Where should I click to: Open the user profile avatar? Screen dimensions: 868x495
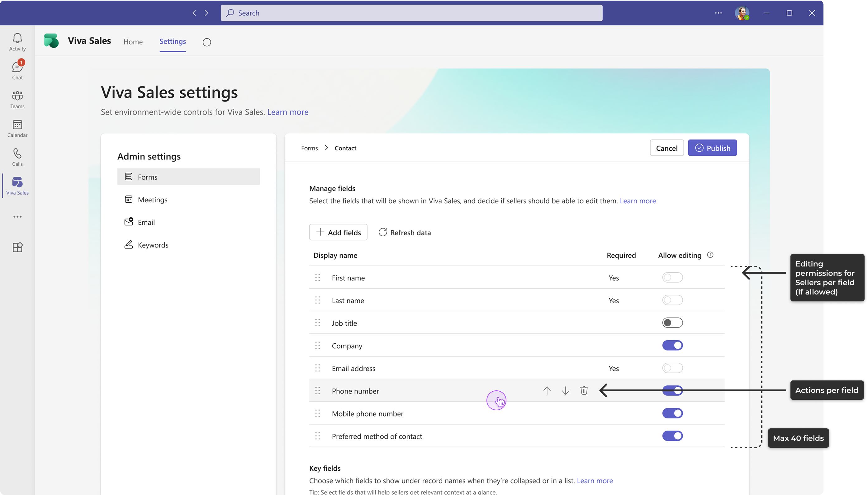coord(742,13)
